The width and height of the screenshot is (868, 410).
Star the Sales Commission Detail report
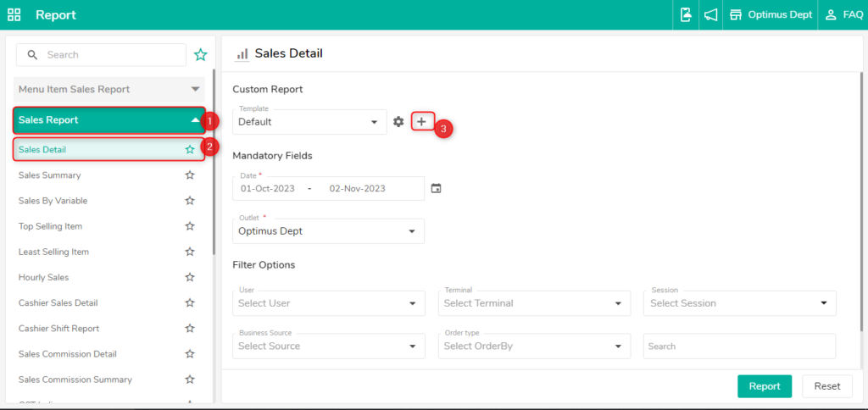tap(190, 353)
